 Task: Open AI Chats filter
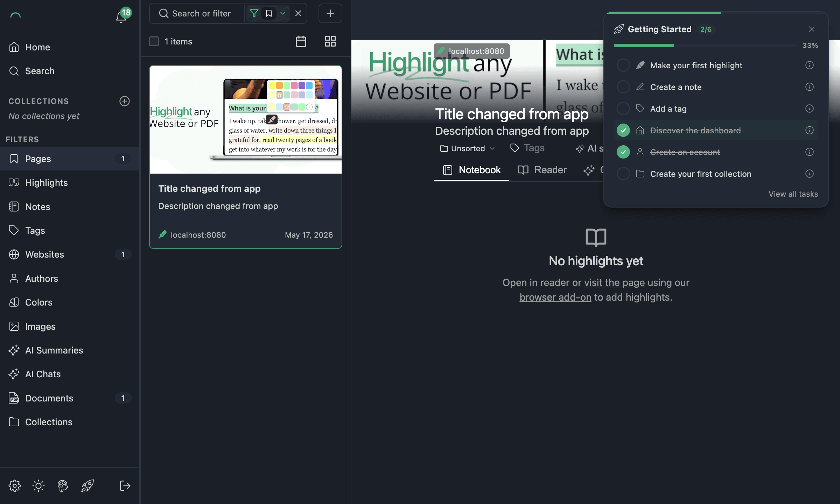(x=70, y=374)
